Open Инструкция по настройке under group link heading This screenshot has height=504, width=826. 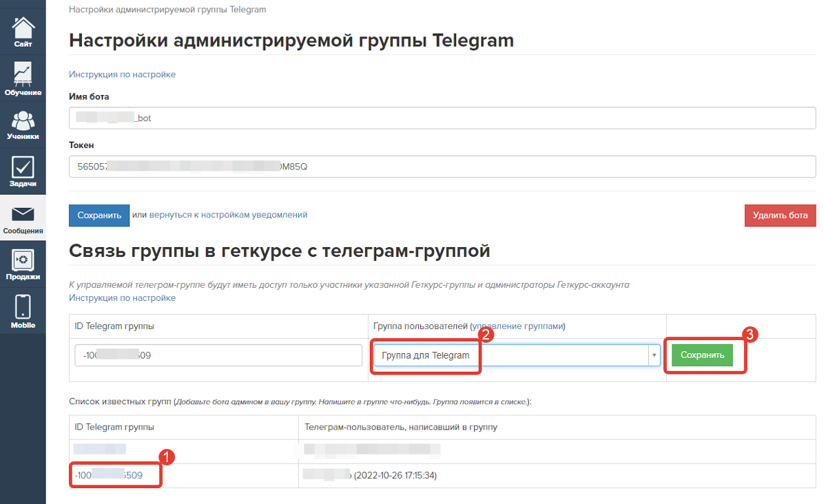pos(122,297)
